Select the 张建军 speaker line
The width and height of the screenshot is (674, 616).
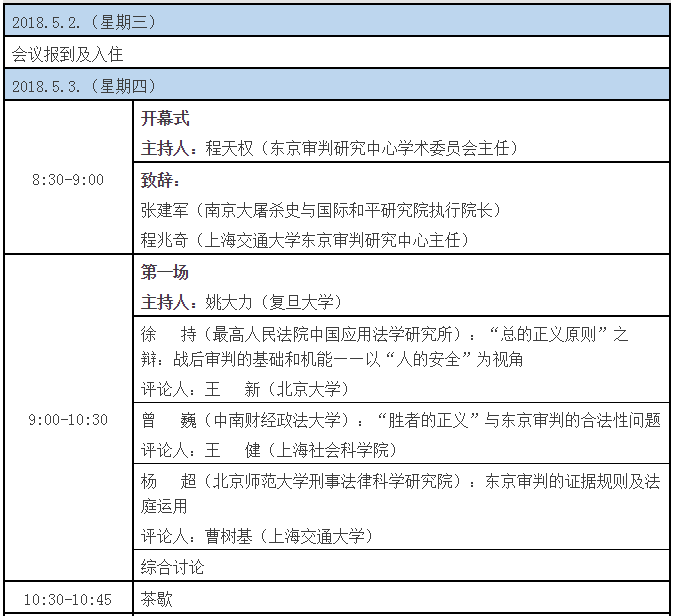point(320,210)
